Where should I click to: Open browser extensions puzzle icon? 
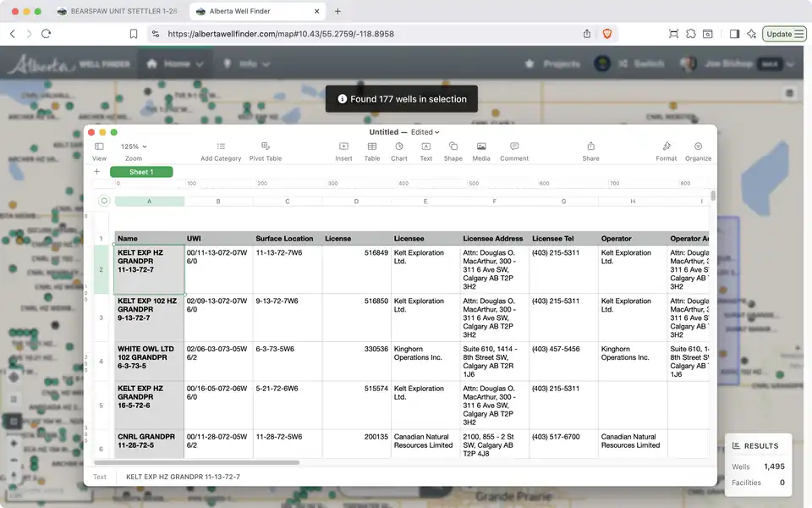click(x=691, y=34)
